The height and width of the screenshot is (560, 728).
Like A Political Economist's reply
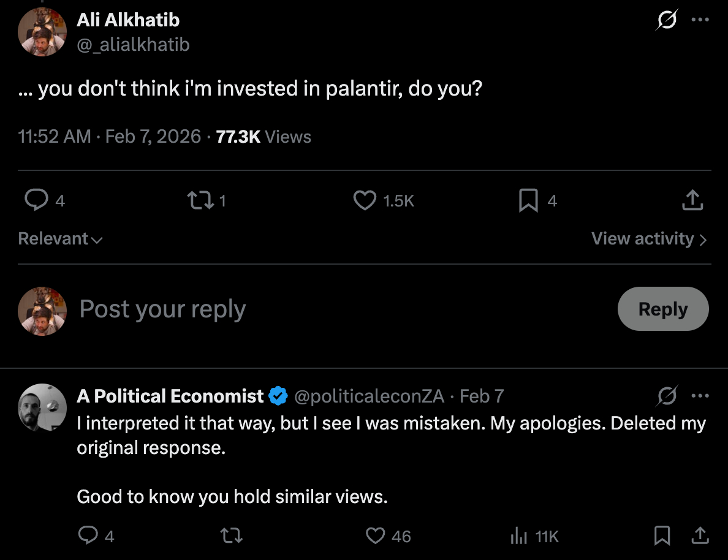(375, 537)
